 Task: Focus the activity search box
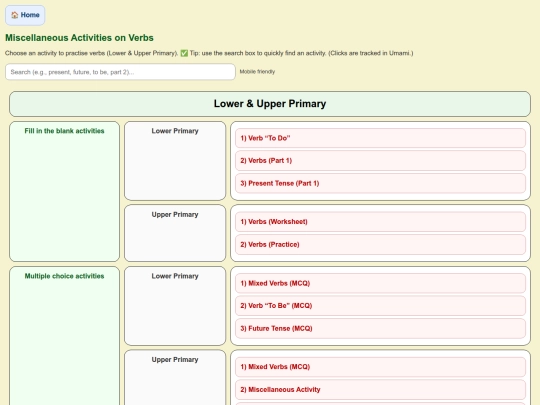coord(120,72)
